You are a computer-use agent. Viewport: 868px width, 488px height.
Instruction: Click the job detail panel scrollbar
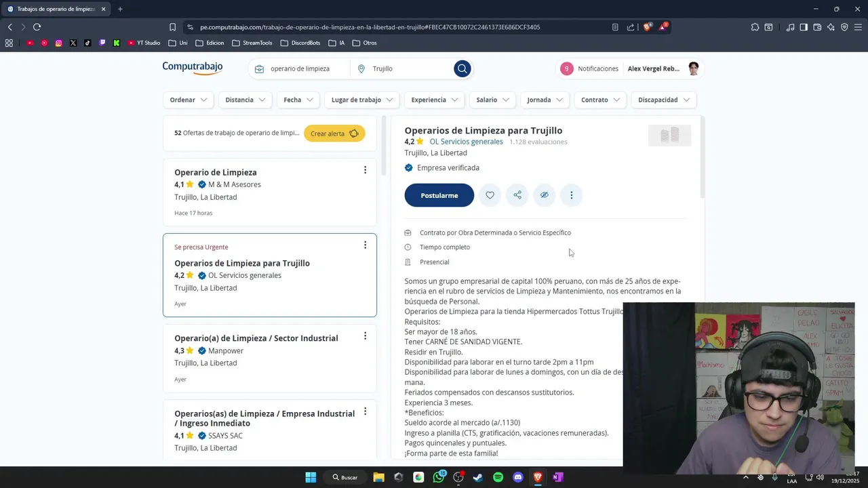pyautogui.click(x=702, y=157)
